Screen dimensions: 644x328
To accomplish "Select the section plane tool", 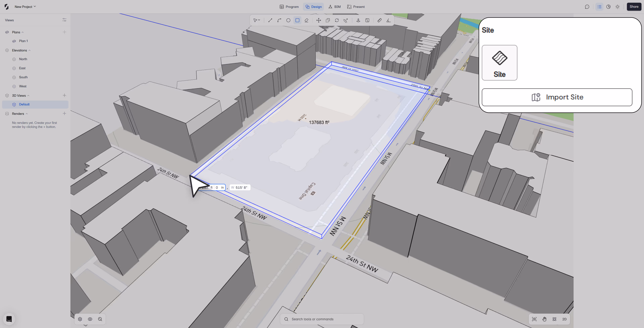I will click(367, 20).
